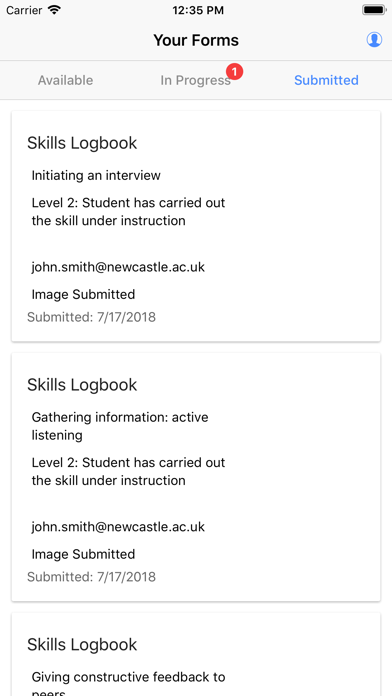Screen dimensions: 392x696
Task: Tap the battery indicator icon
Action: [374, 10]
